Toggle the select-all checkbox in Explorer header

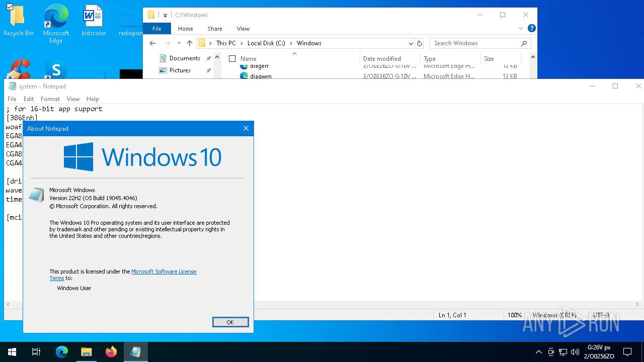pyautogui.click(x=232, y=59)
